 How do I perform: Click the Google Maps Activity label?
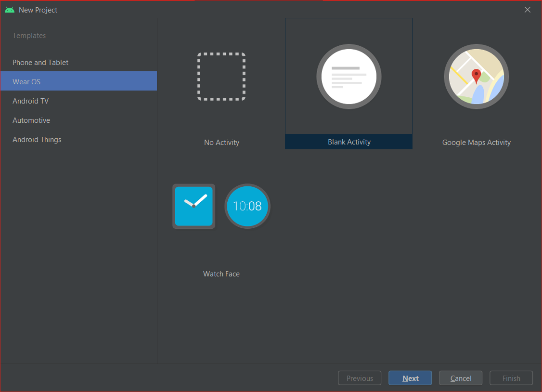tap(477, 143)
